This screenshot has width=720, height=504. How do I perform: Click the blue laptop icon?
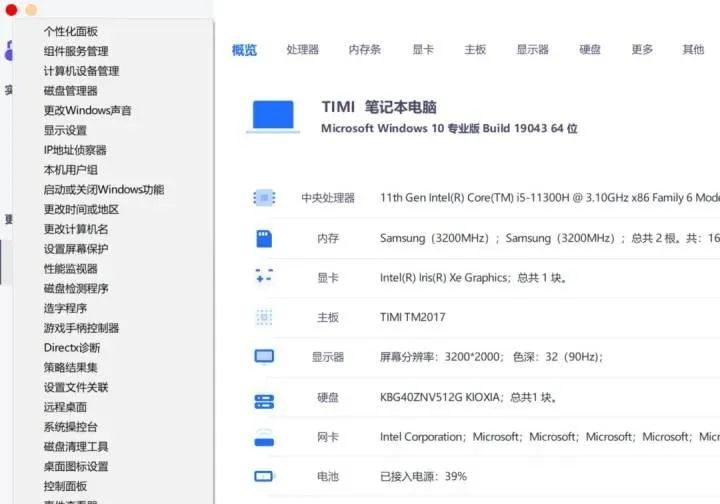(x=273, y=116)
